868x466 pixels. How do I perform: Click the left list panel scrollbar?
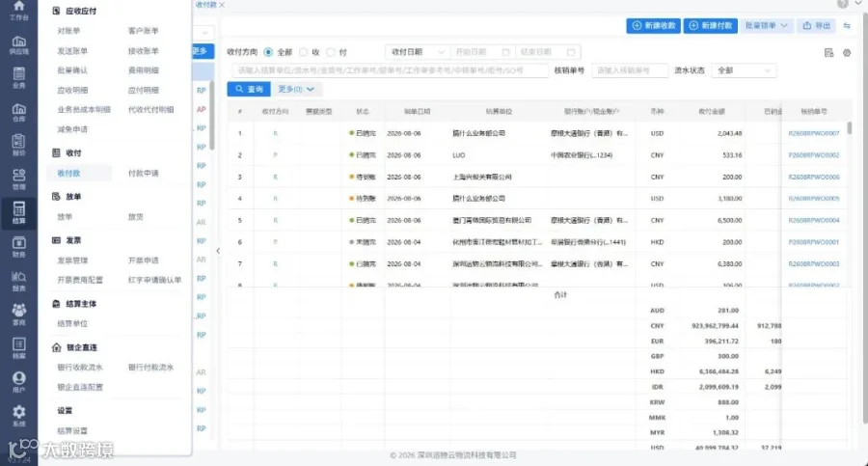click(211, 114)
